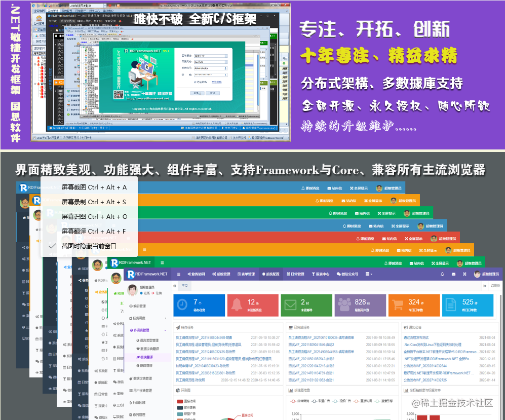This screenshot has height=420, width=505.
Task: Click tab scroll-right double arrow near 刷新
Action: 485,286
